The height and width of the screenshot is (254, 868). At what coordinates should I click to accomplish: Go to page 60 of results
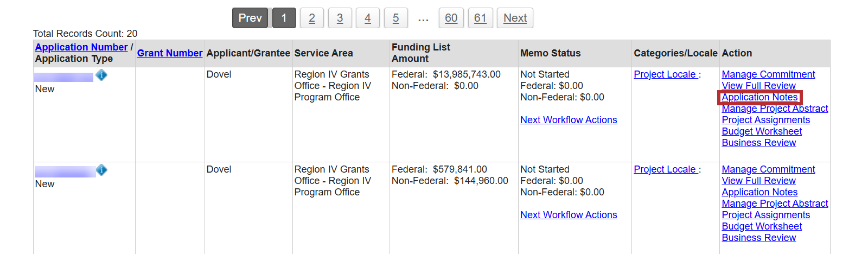[451, 18]
